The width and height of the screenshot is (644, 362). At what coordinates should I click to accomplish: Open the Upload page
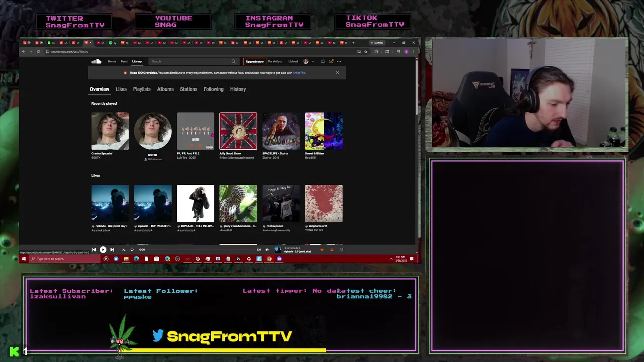click(293, 61)
